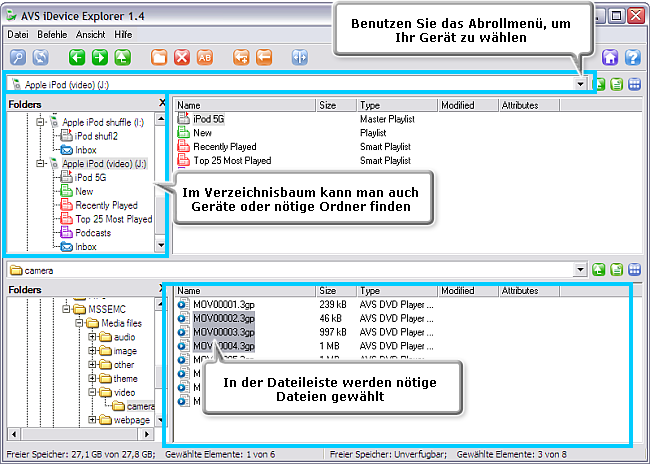650x464 pixels.
Task: Select iPod shufl2 in the device tree
Action: pos(96,136)
